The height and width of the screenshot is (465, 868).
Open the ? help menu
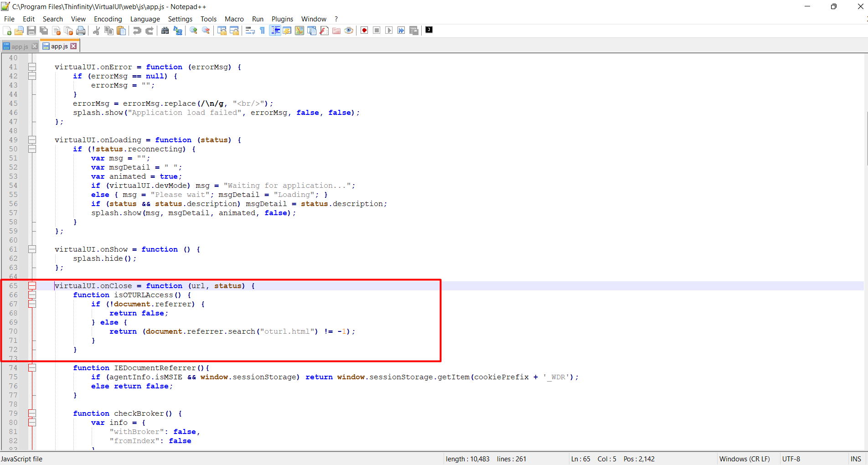pos(336,19)
